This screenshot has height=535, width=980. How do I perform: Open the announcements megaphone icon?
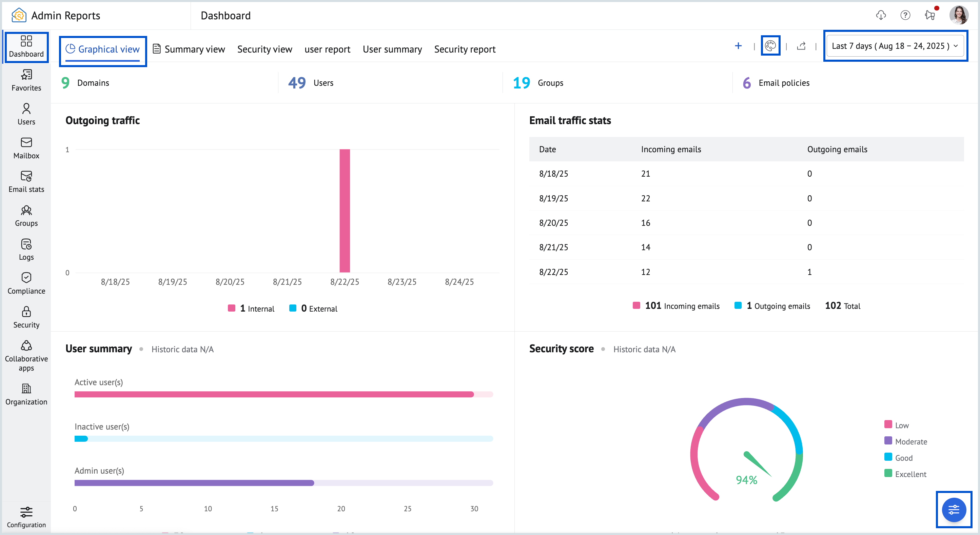930,15
